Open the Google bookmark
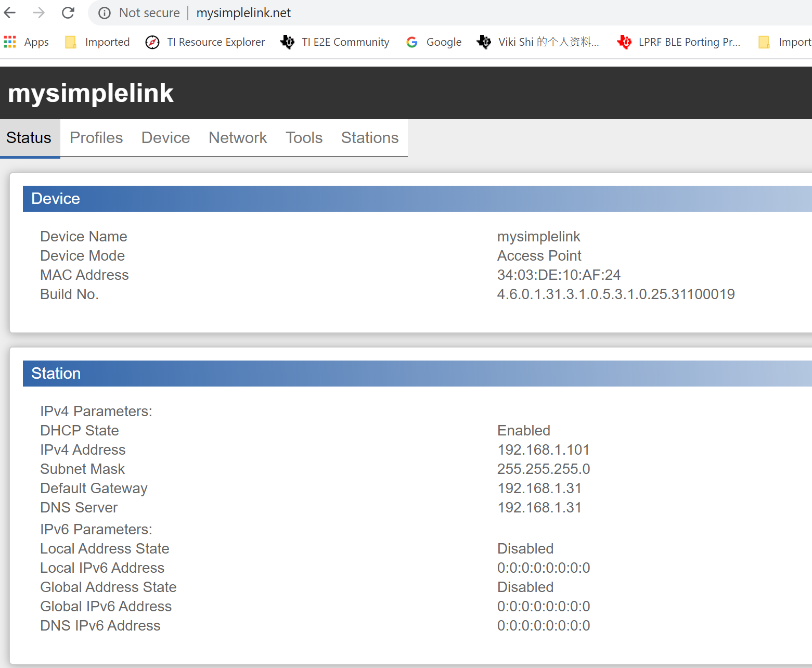Viewport: 812px width, 668px height. [x=434, y=42]
